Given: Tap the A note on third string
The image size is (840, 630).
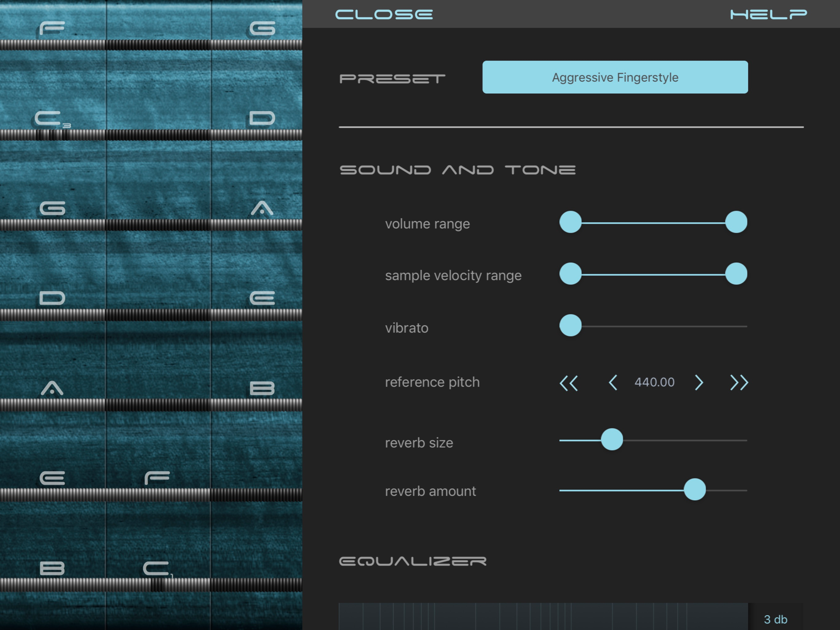Looking at the screenshot, I should (262, 208).
